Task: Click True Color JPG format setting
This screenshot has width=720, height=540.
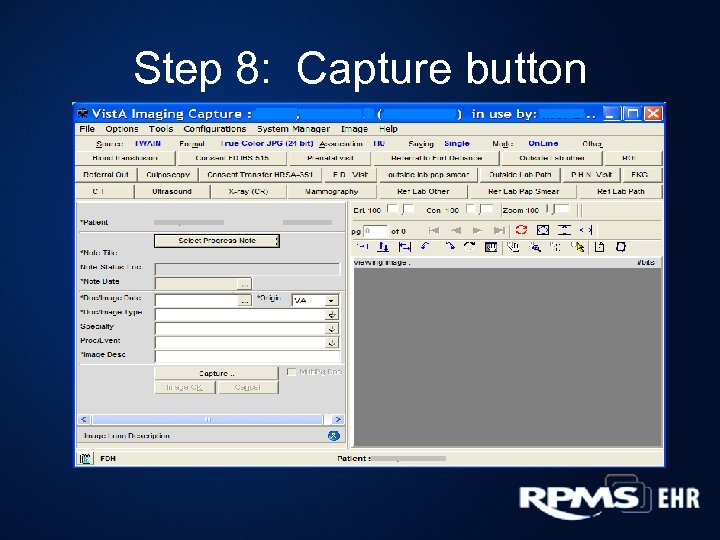Action: click(267, 144)
